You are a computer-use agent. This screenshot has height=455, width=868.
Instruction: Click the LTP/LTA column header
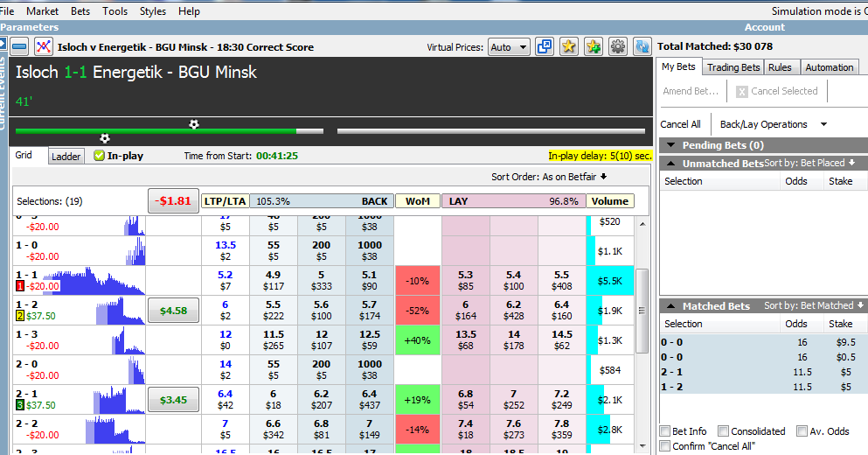225,201
